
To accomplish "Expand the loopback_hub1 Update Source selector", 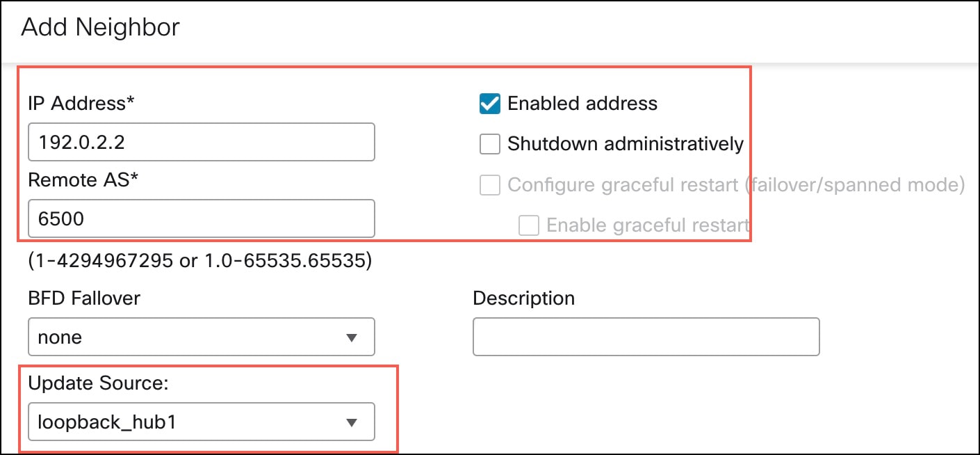I will [202, 422].
